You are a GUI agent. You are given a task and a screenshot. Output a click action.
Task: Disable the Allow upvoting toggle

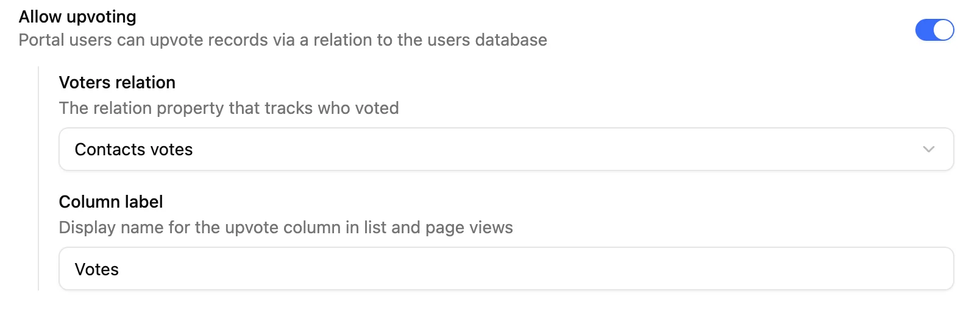pyautogui.click(x=934, y=30)
